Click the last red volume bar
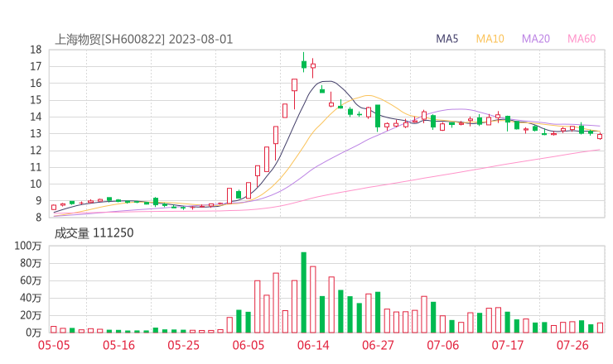Viewport: 613px width, 364px height. 600,328
